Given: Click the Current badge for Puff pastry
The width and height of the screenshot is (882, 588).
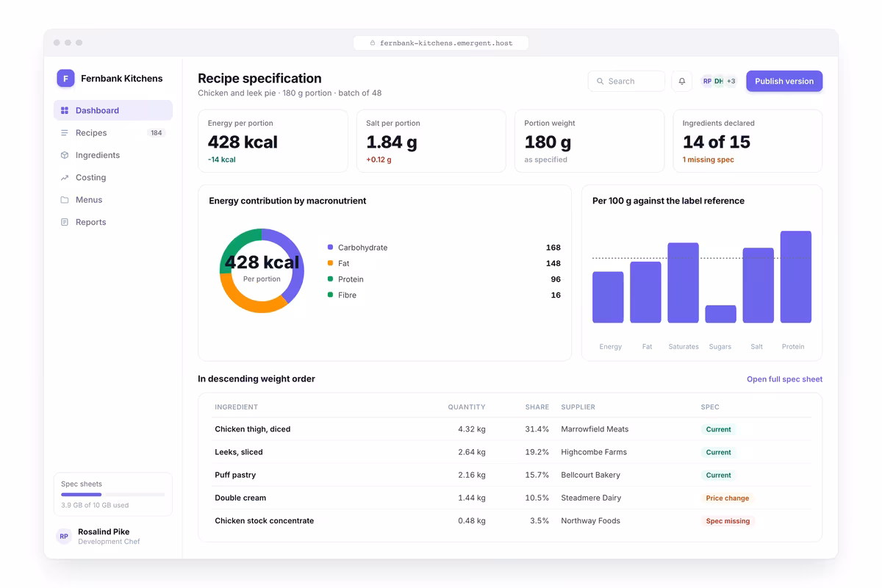Looking at the screenshot, I should pos(718,476).
